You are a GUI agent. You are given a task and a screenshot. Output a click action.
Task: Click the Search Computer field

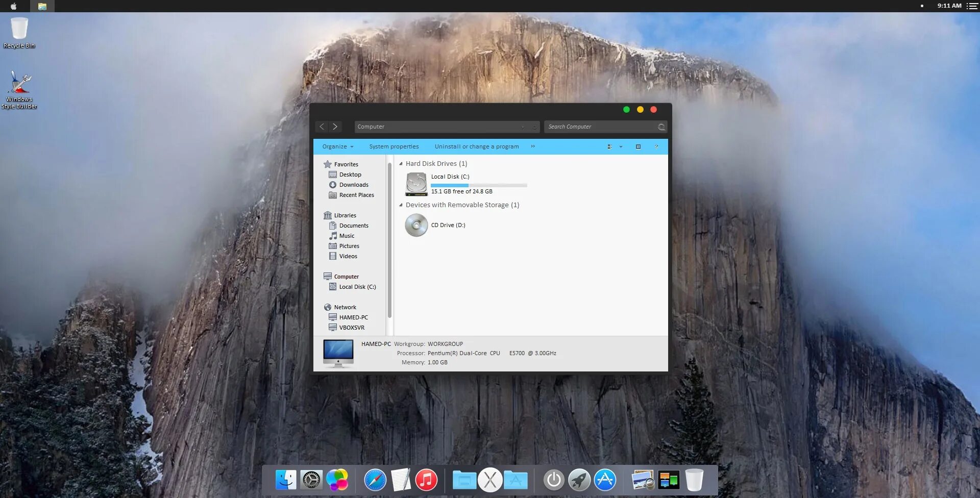pos(605,127)
